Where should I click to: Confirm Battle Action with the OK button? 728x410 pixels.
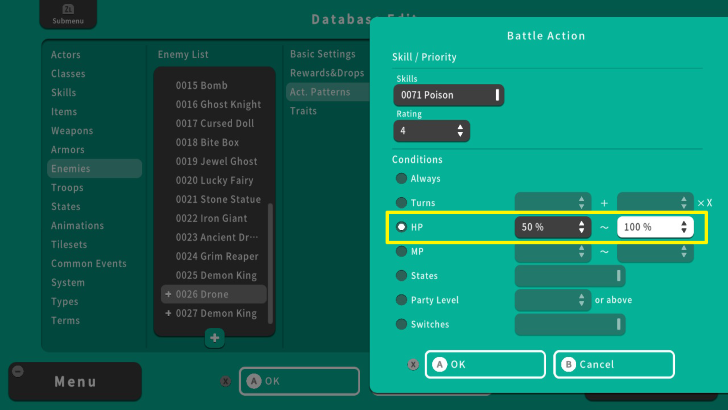(485, 364)
